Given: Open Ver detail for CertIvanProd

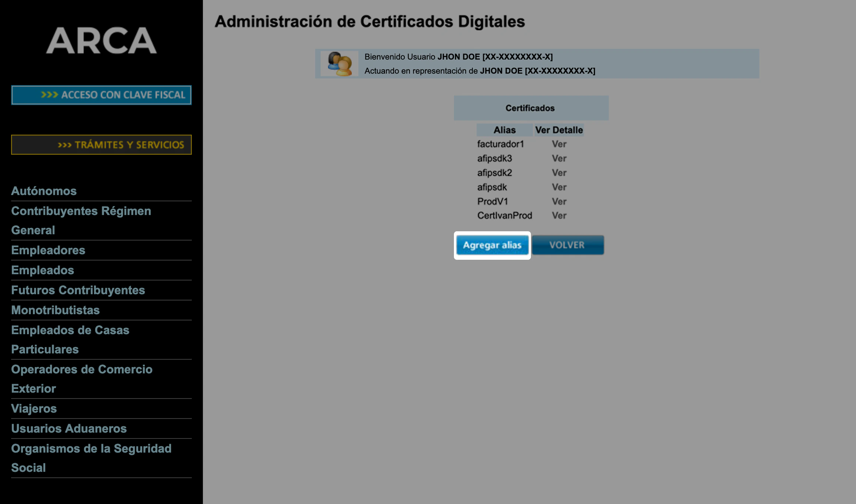Looking at the screenshot, I should tap(559, 215).
